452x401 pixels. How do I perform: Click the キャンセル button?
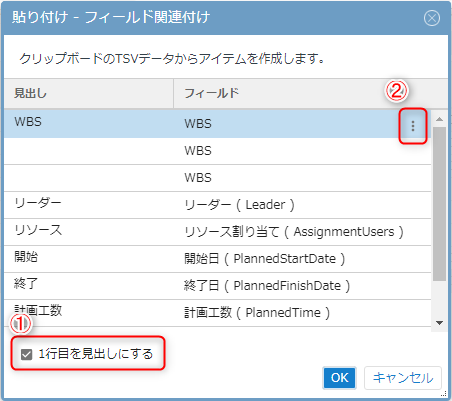pyautogui.click(x=403, y=378)
